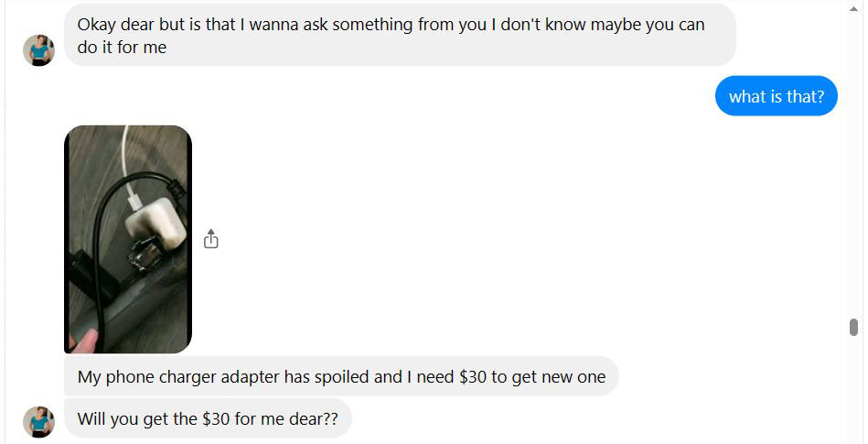The image size is (868, 444).
Task: Click the fingertip at the photo's bottom edge
Action: (x=82, y=343)
